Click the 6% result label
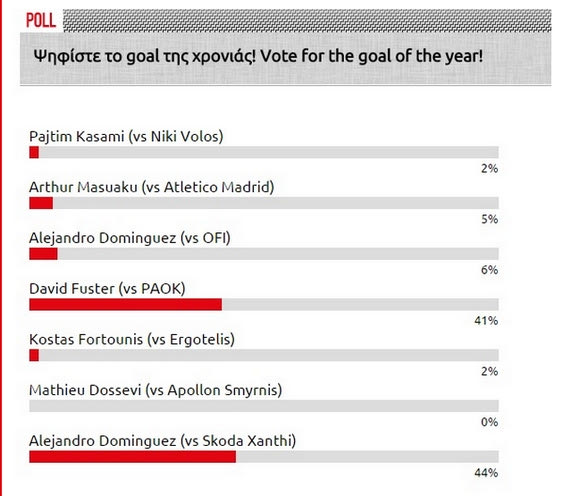Screen dimensions: 580x496 [489, 270]
